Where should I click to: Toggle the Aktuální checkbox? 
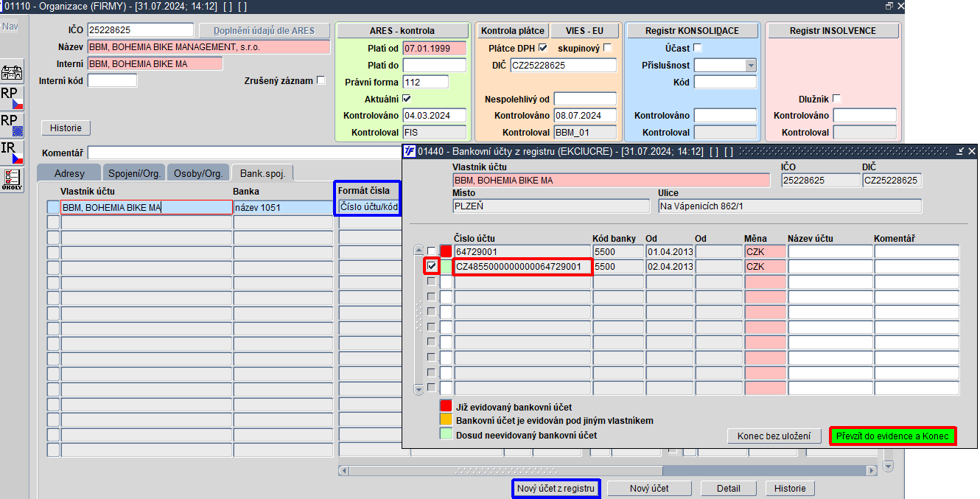click(x=407, y=99)
